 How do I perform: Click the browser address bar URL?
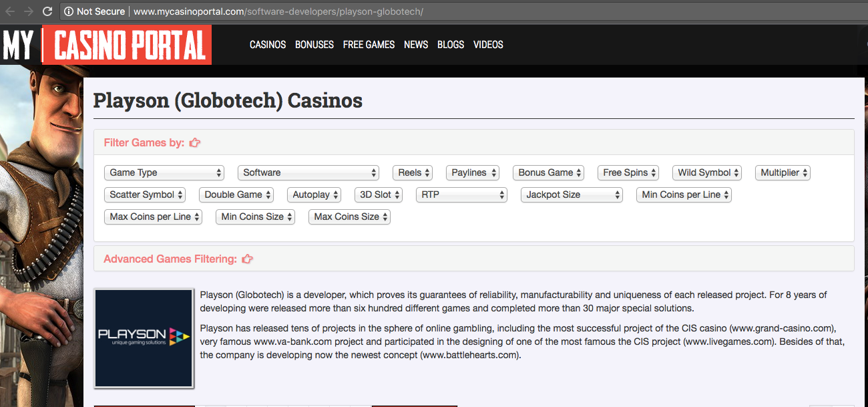(x=278, y=11)
